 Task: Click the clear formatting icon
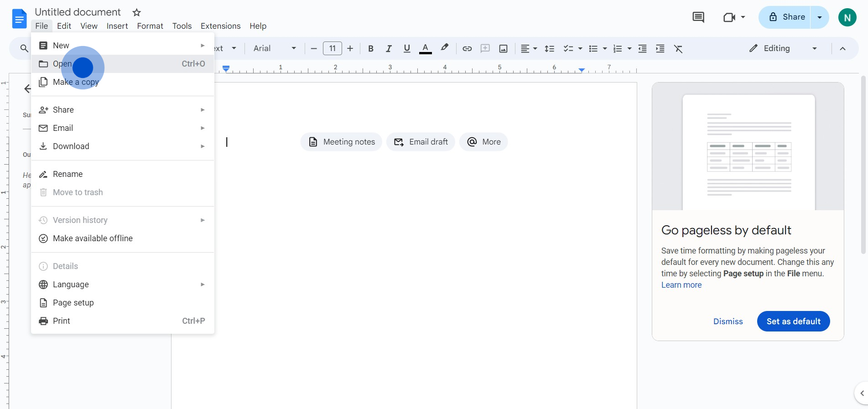tap(678, 49)
